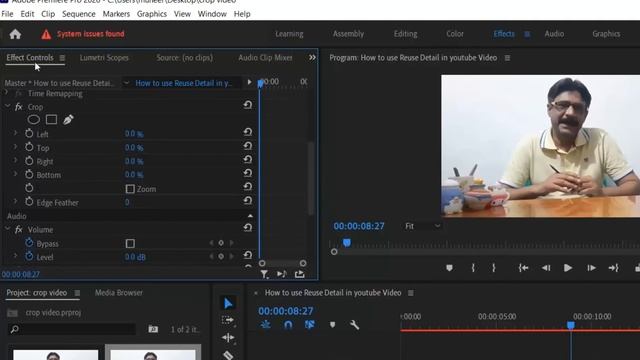Select the rectangle mask tool under Crop
Screen dimensions: 640x360
coord(51,120)
